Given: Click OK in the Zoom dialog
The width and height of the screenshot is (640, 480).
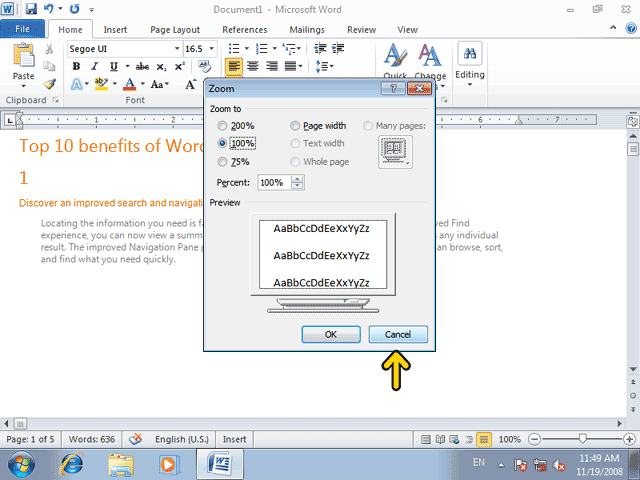Looking at the screenshot, I should (331, 334).
